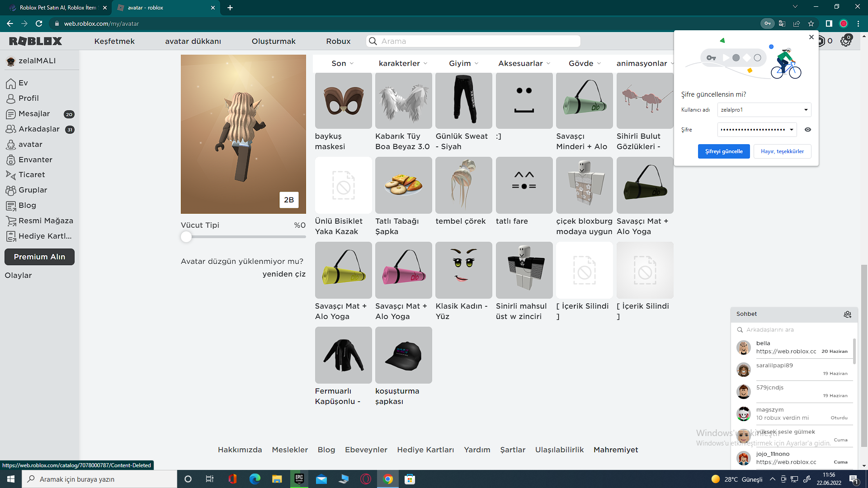The image size is (868, 488).
Task: Switch to the avatar - roblox tab
Action: (x=165, y=8)
